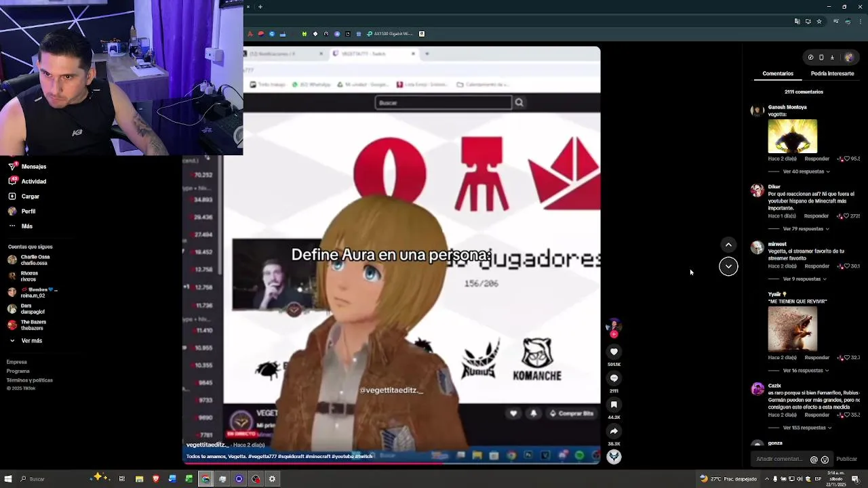Screen dimensions: 868x488
Task: Follow creator with red plus badge
Action: (614, 334)
